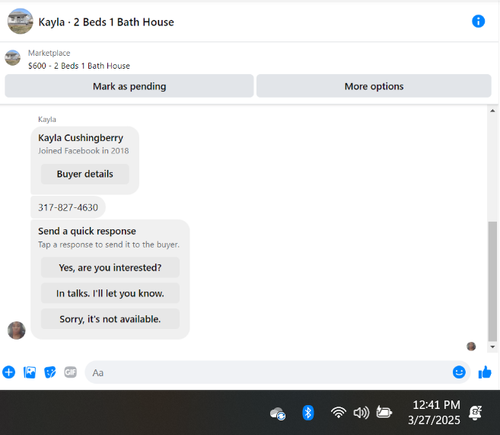Open conversation information panel

pyautogui.click(x=478, y=21)
